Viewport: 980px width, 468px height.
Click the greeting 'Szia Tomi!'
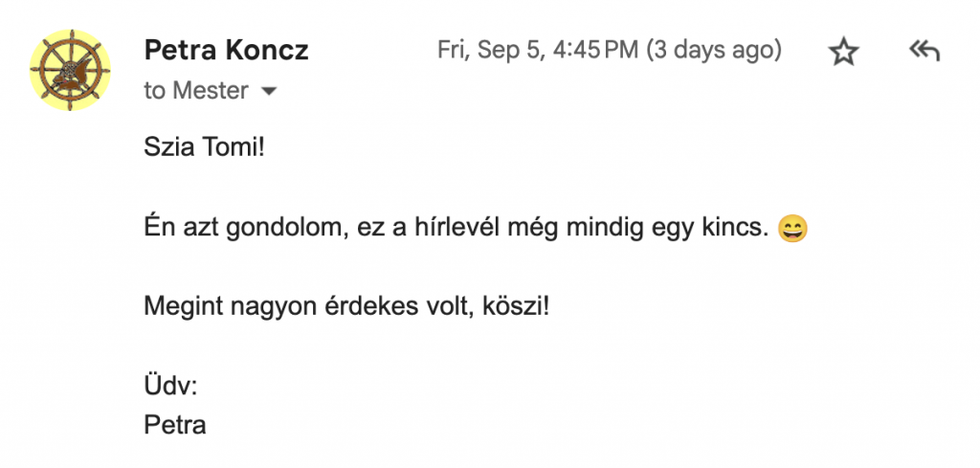(202, 148)
